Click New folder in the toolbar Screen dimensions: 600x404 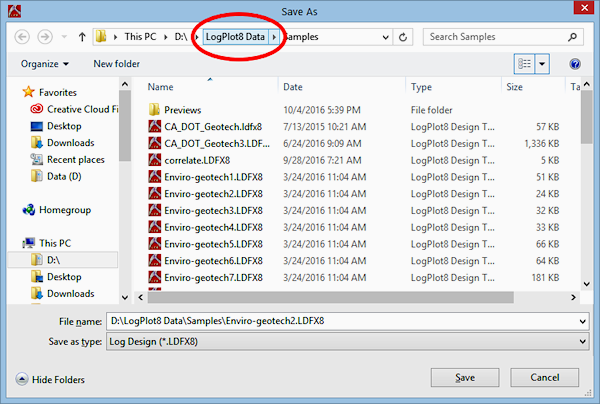click(117, 64)
